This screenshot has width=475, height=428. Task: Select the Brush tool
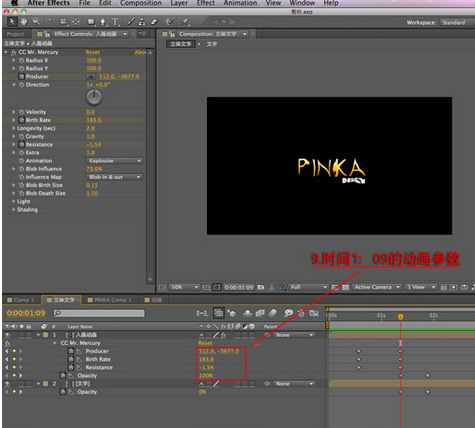131,22
